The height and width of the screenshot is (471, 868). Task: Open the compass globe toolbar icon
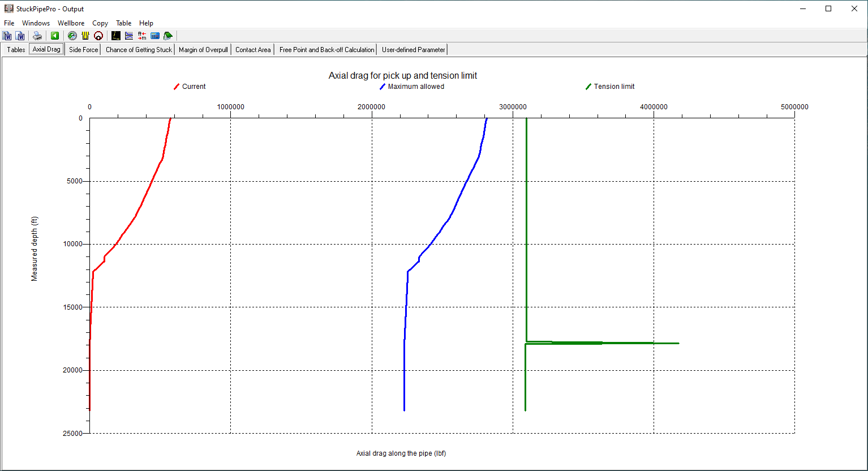72,36
